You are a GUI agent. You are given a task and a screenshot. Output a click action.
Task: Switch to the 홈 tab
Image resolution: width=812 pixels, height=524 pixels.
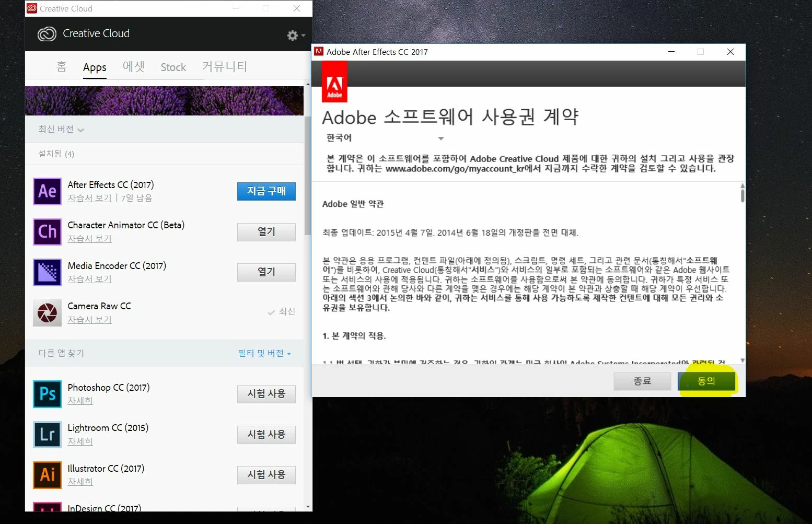coord(62,66)
